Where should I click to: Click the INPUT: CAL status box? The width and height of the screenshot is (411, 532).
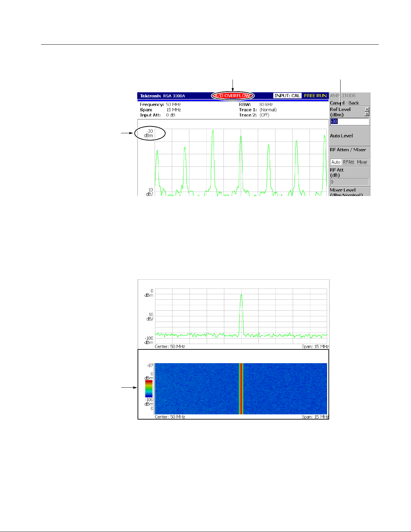click(x=287, y=96)
